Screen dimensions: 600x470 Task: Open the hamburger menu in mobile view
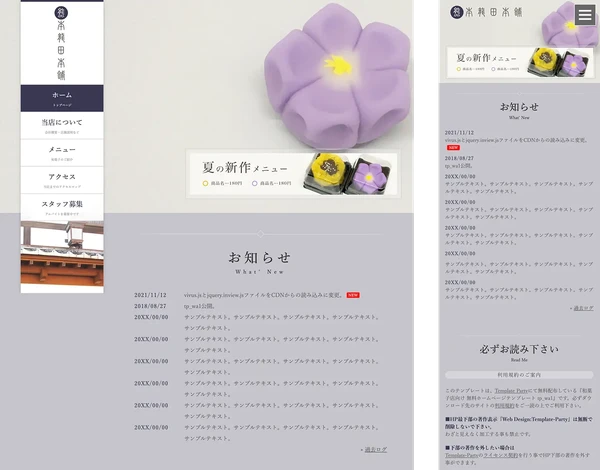(585, 15)
